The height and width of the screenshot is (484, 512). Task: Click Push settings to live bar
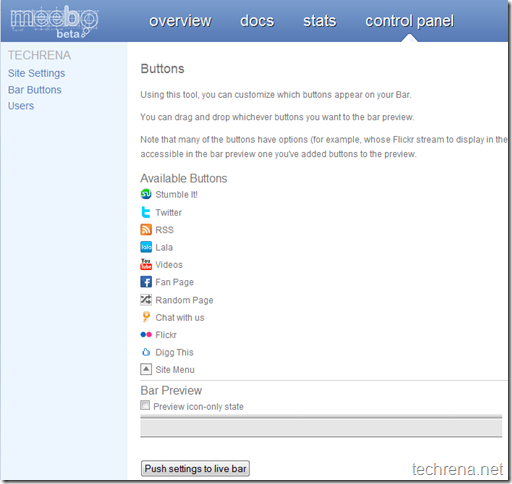[195, 469]
